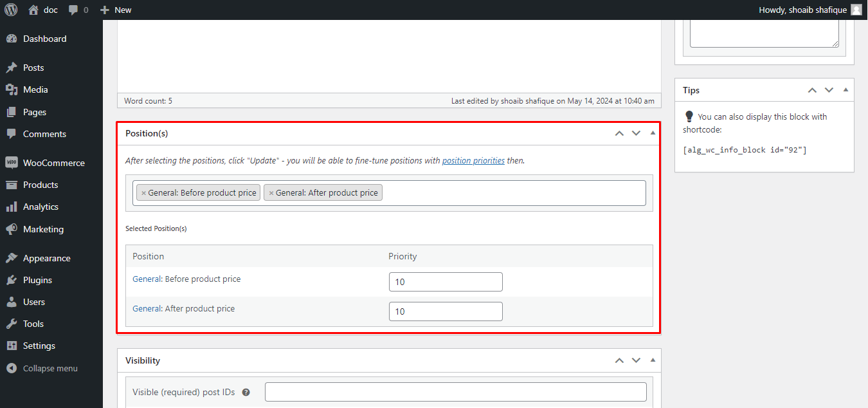Click the lightbulb tip icon
Image resolution: width=868 pixels, height=408 pixels.
pos(689,116)
